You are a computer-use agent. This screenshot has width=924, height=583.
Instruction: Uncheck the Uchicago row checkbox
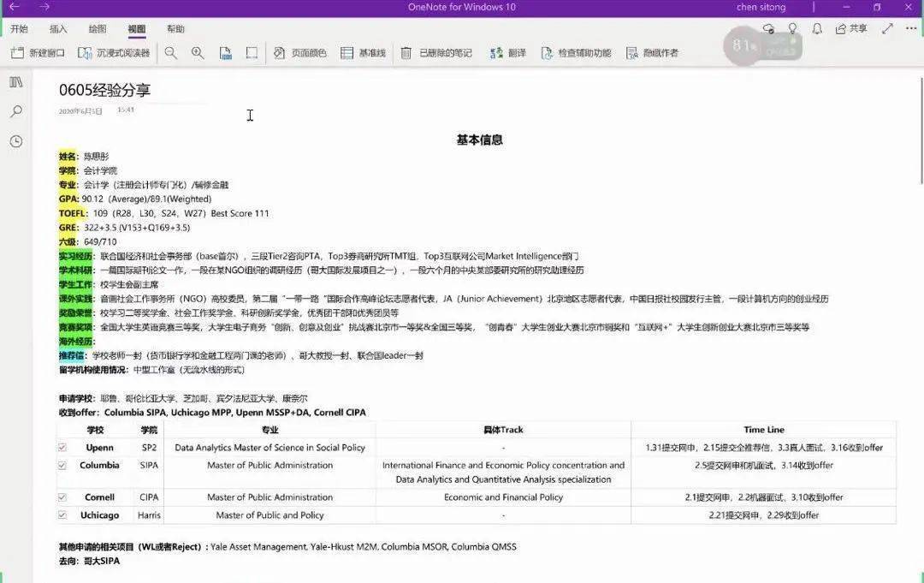tap(62, 515)
